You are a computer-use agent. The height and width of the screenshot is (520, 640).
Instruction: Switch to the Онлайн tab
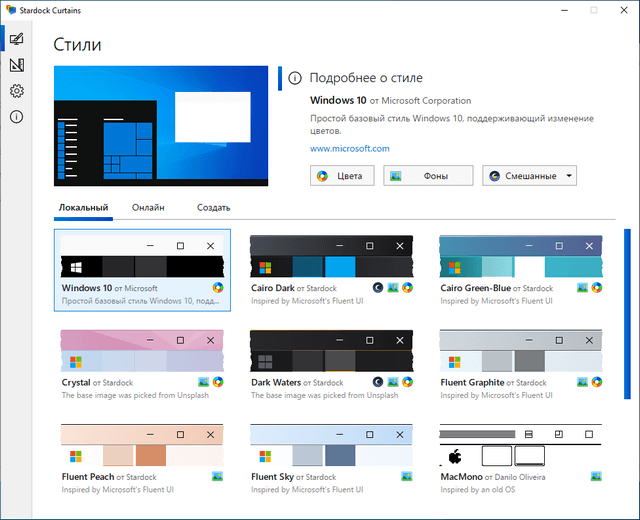click(x=148, y=208)
